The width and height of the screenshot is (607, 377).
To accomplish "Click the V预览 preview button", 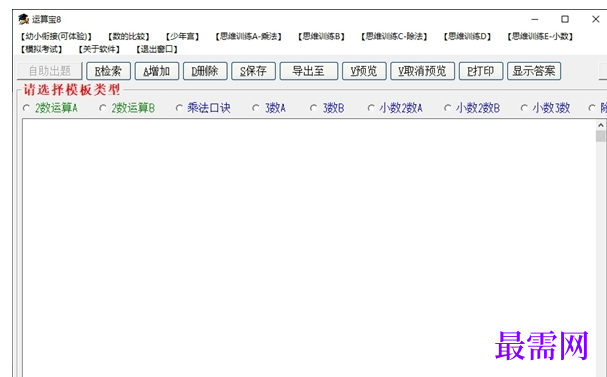I will pyautogui.click(x=364, y=71).
